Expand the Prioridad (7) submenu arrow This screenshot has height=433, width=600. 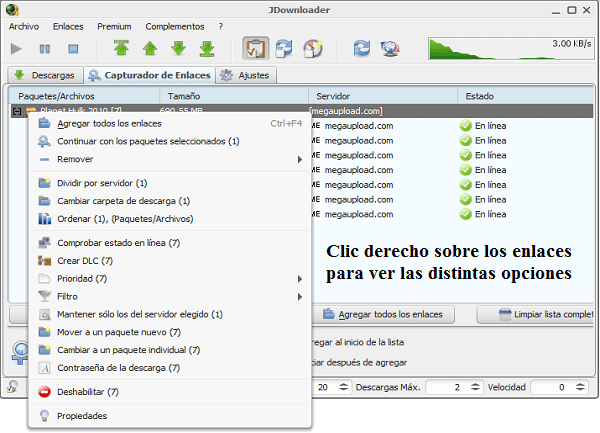click(300, 279)
